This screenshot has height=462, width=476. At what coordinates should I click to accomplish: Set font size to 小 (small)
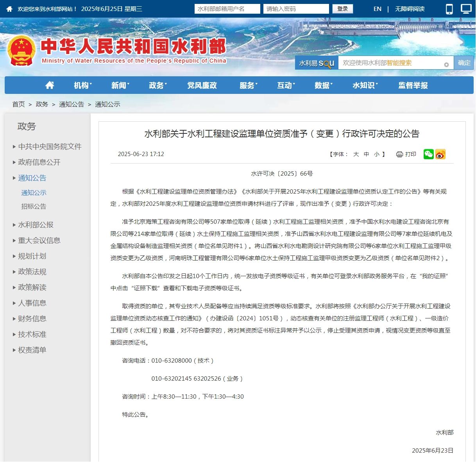tap(376, 154)
